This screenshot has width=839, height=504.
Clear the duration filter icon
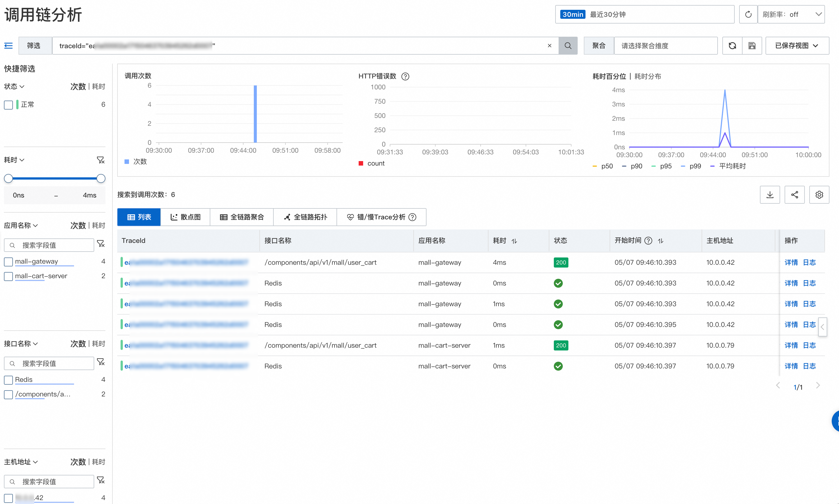click(x=101, y=160)
